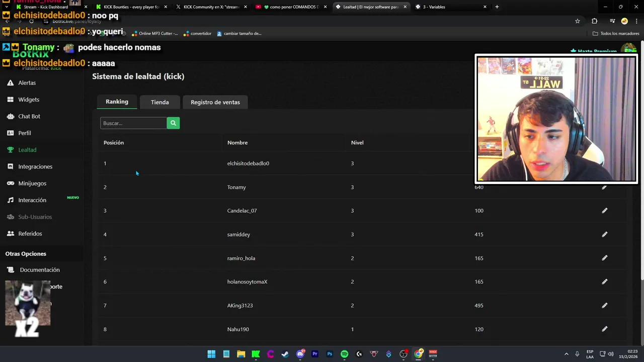Open the Interacción section
The image size is (644, 362).
32,200
